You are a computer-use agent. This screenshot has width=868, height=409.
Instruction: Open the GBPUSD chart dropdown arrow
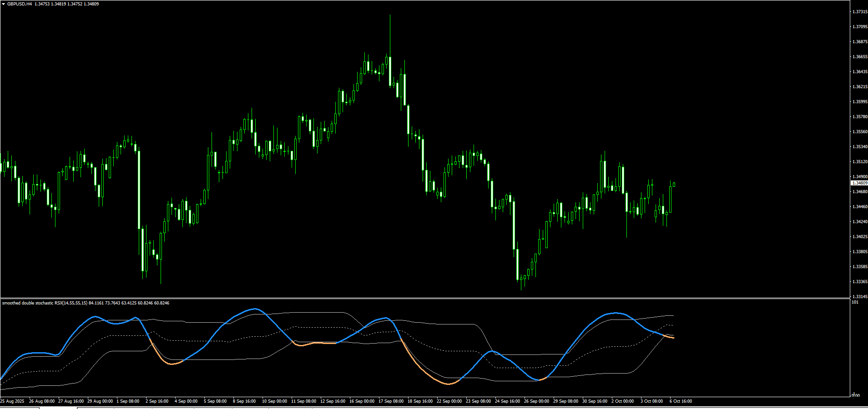(4, 4)
